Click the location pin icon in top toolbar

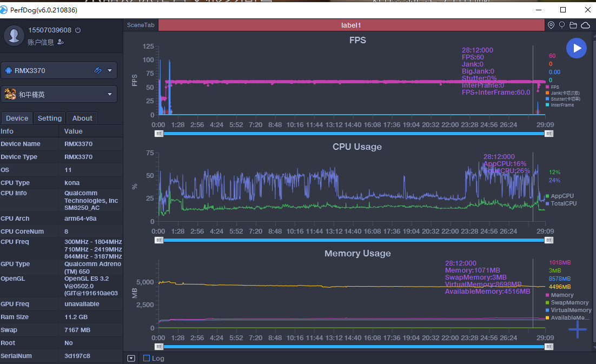(x=551, y=25)
